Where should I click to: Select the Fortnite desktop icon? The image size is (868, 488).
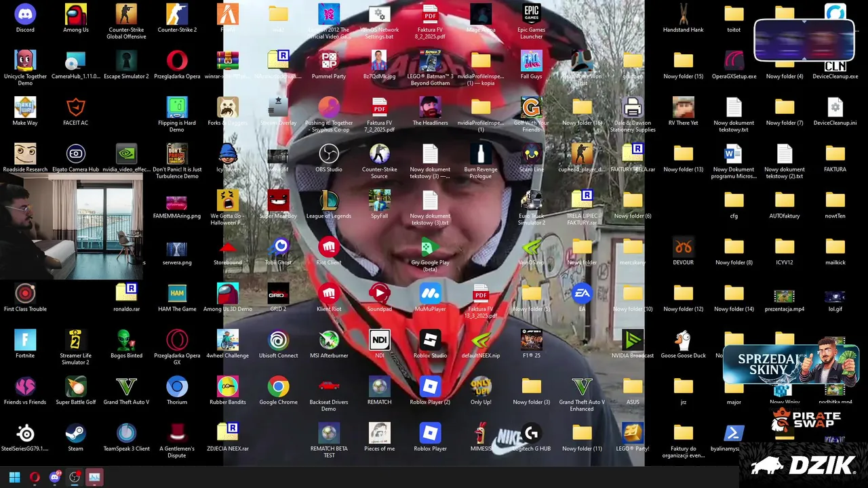click(25, 344)
